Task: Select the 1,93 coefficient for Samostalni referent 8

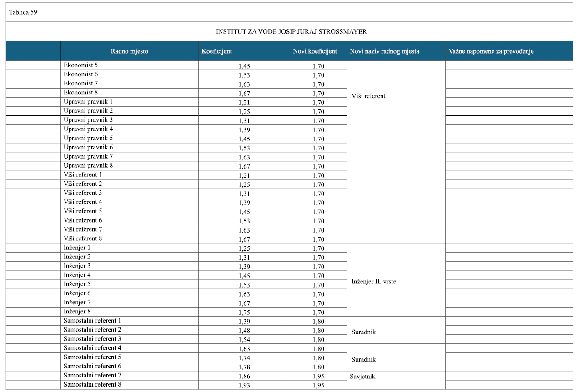Action: [244, 385]
